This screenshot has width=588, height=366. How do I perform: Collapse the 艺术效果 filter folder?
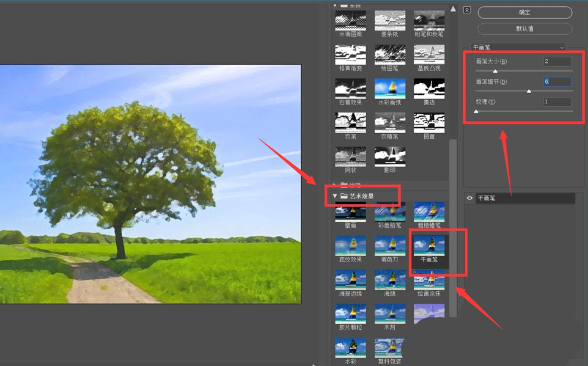click(x=335, y=196)
